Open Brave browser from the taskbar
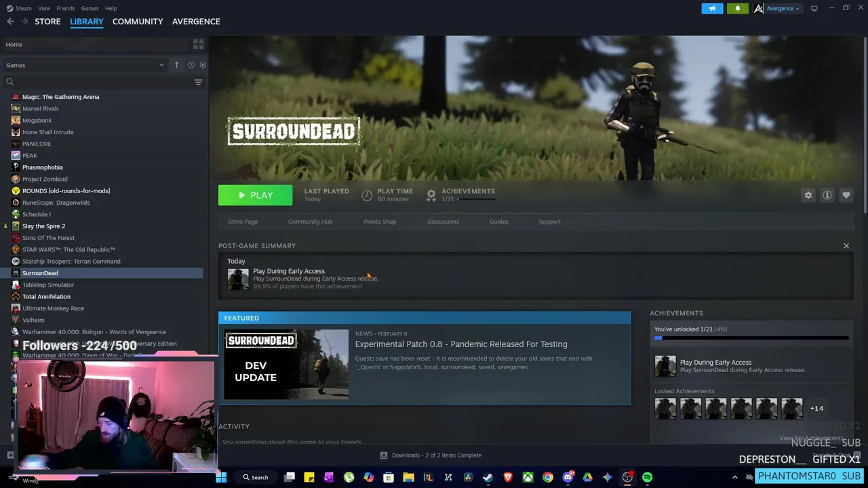The image size is (868, 488). tap(508, 477)
